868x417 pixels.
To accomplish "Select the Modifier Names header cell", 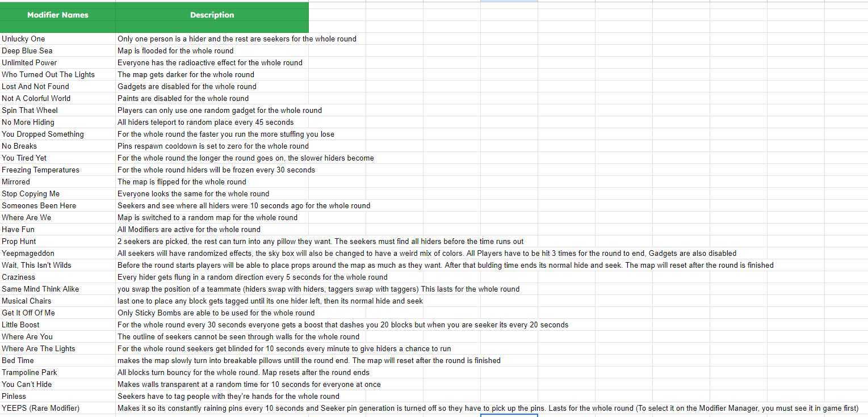I will [58, 17].
